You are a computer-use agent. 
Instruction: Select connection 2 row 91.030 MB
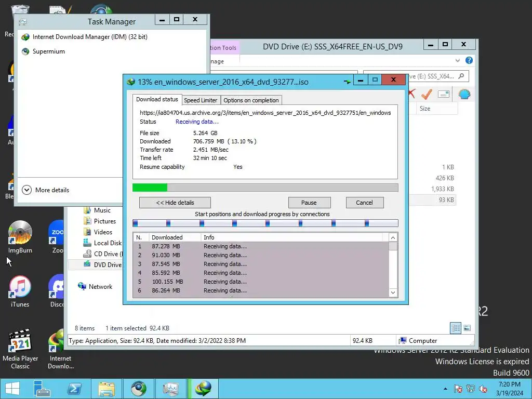(x=261, y=255)
